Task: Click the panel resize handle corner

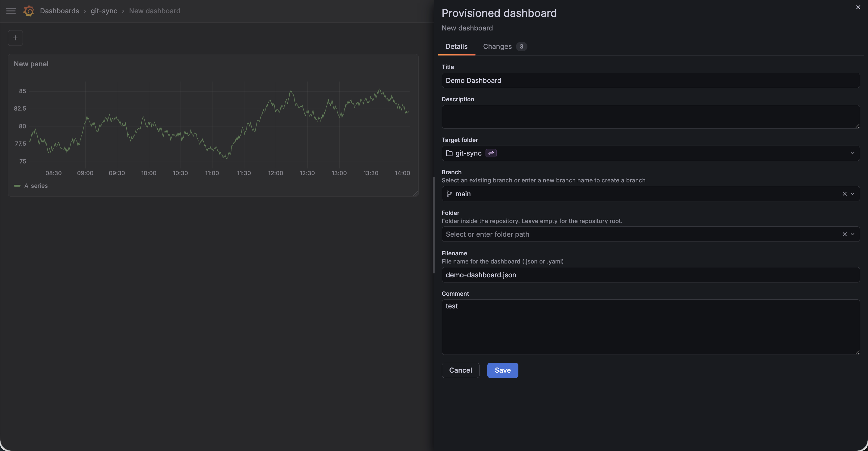Action: (x=416, y=194)
